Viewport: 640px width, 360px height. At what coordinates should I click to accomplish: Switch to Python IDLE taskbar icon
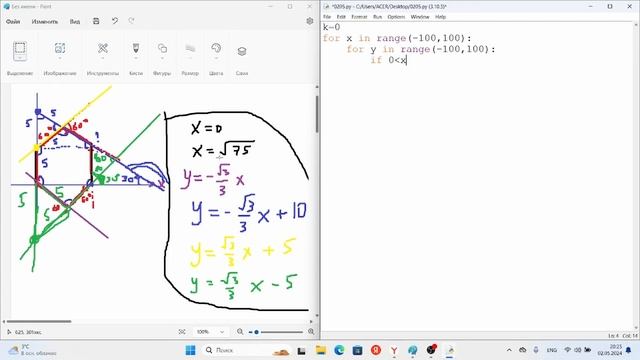coord(450,350)
